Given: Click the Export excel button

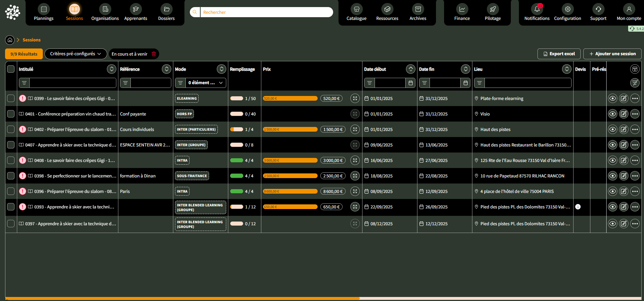Looking at the screenshot, I should click(x=559, y=54).
